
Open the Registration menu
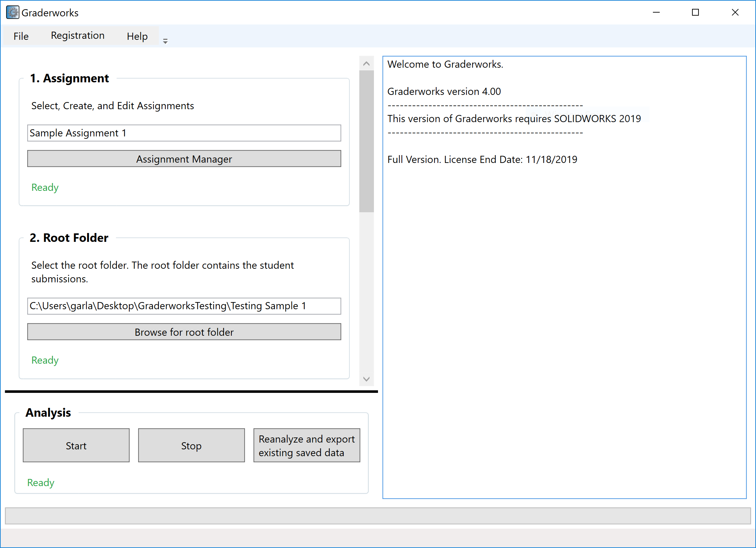point(78,35)
